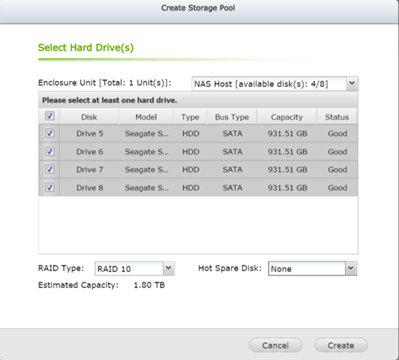Select the Drive 5 row label
The image size is (399, 360).
tap(90, 134)
